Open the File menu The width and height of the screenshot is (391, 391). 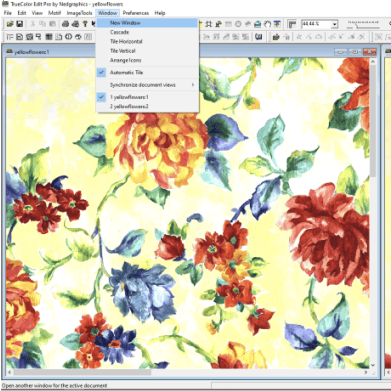[8, 13]
